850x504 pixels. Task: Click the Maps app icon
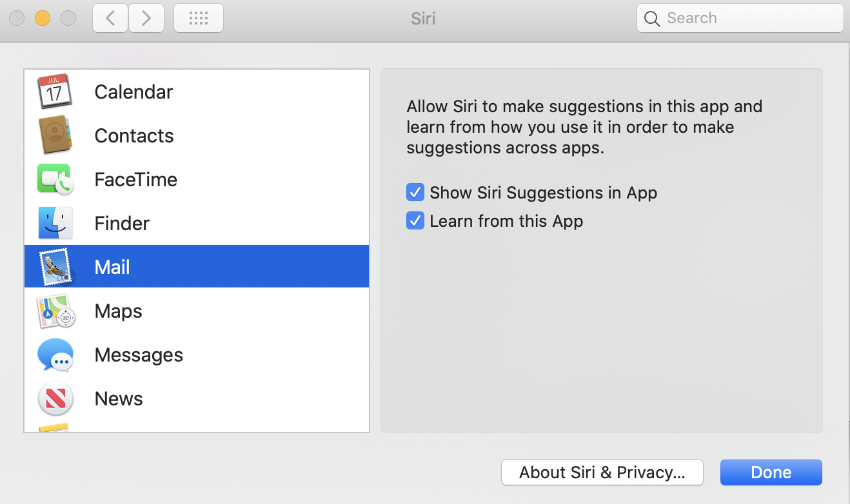(x=55, y=311)
